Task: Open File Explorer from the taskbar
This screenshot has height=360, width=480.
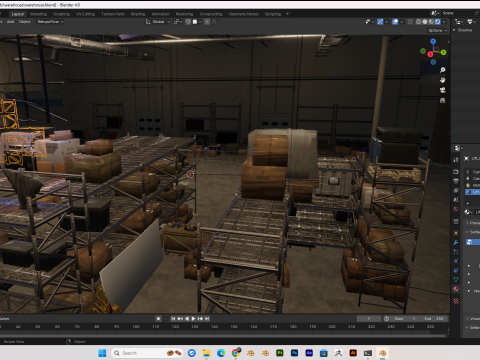Action: click(206, 353)
